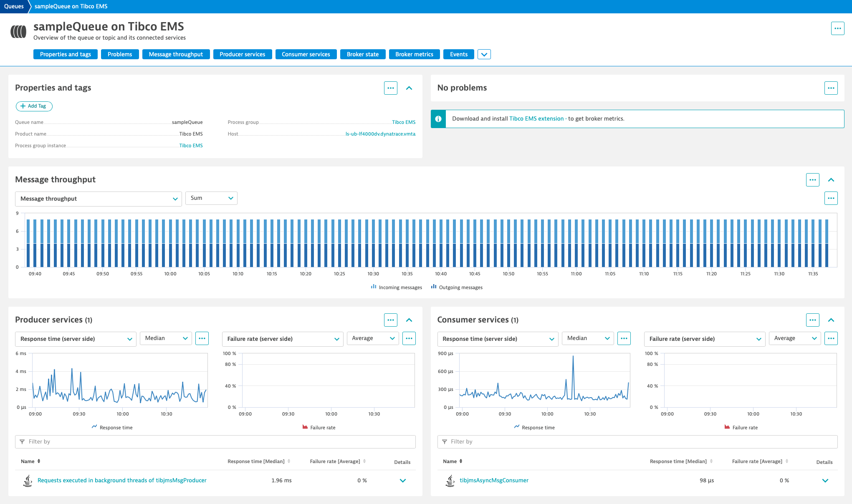Viewport: 852px width, 504px height.
Task: Click Java icon next to tibjmsMsgProducer row
Action: click(x=28, y=481)
